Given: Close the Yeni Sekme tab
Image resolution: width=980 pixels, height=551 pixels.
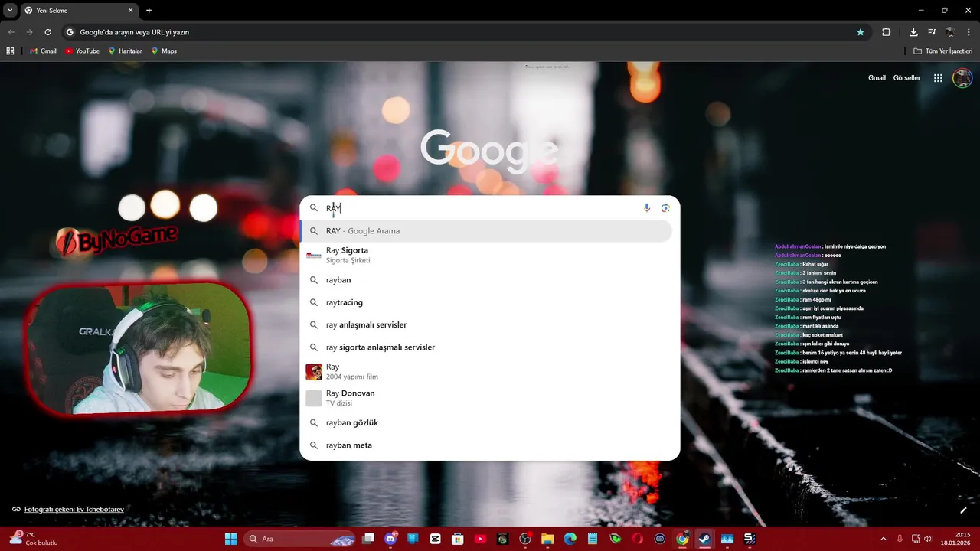Looking at the screenshot, I should pos(131,11).
